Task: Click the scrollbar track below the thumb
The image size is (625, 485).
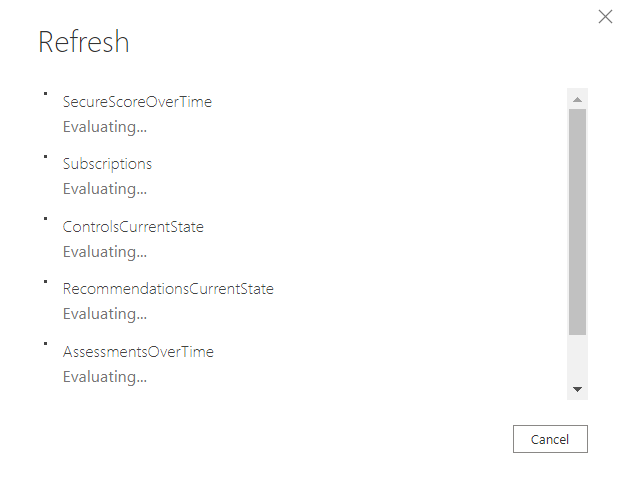Action: coord(577,357)
